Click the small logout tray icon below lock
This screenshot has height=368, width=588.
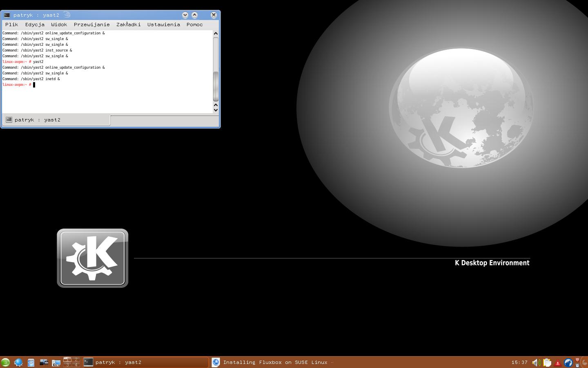(x=577, y=365)
